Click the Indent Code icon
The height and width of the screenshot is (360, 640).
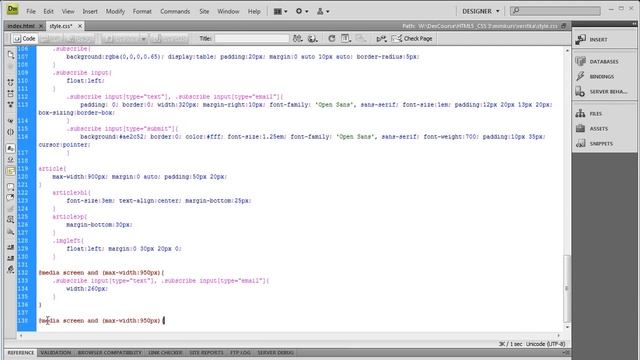coord(11,247)
